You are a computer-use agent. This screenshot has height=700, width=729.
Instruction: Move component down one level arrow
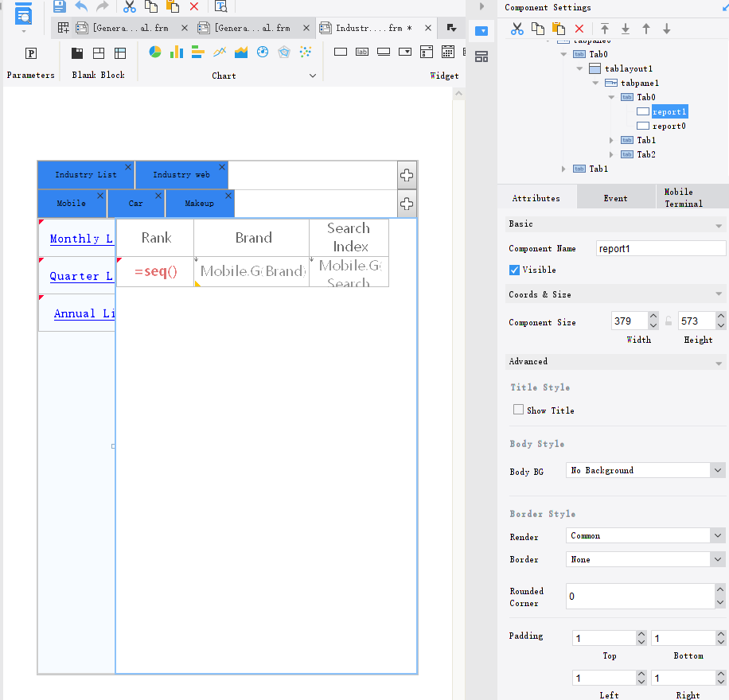tap(667, 29)
